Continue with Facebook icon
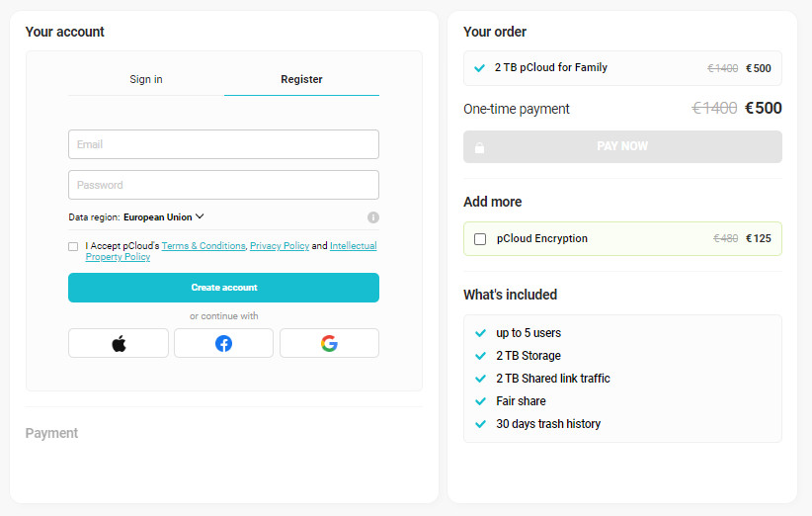 pyautogui.click(x=223, y=343)
